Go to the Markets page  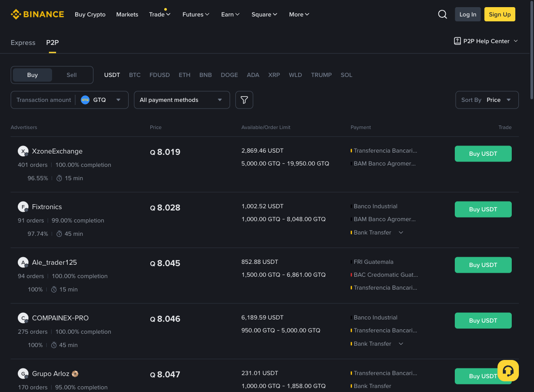(127, 14)
